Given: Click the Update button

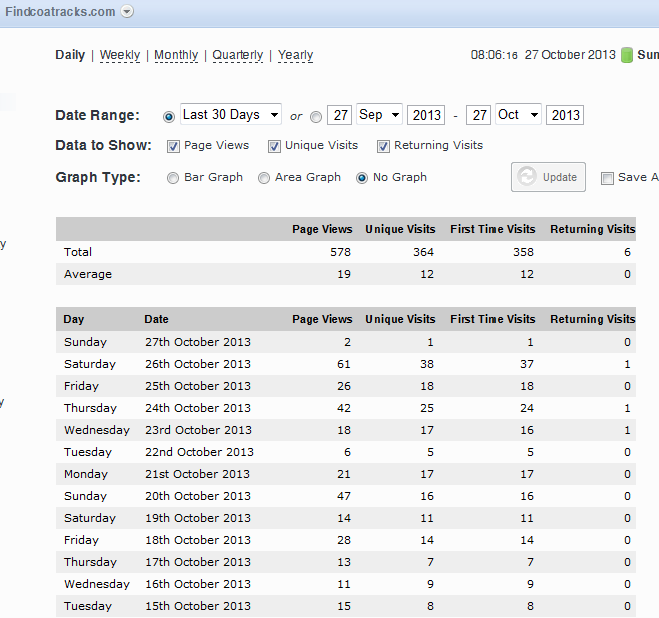Looking at the screenshot, I should point(548,177).
